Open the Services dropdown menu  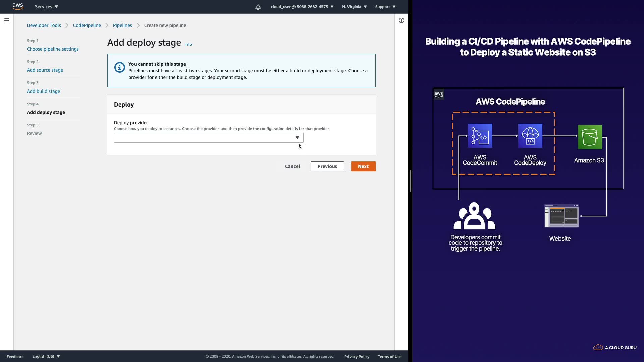(46, 7)
